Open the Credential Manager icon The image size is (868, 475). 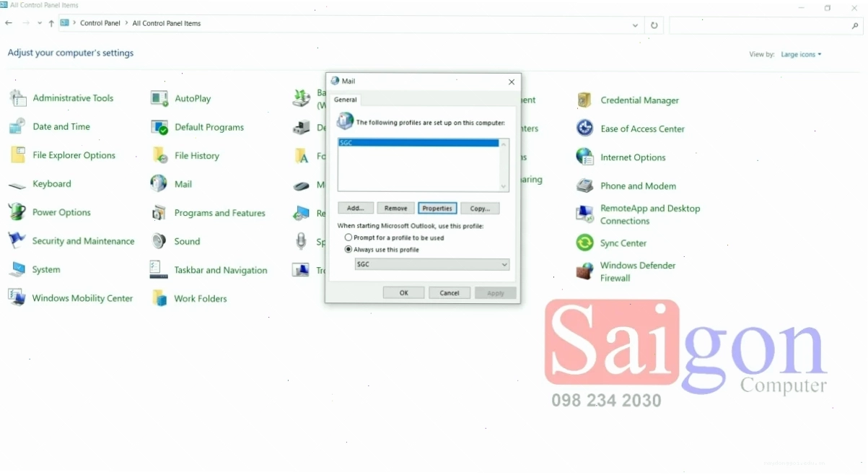tap(585, 100)
